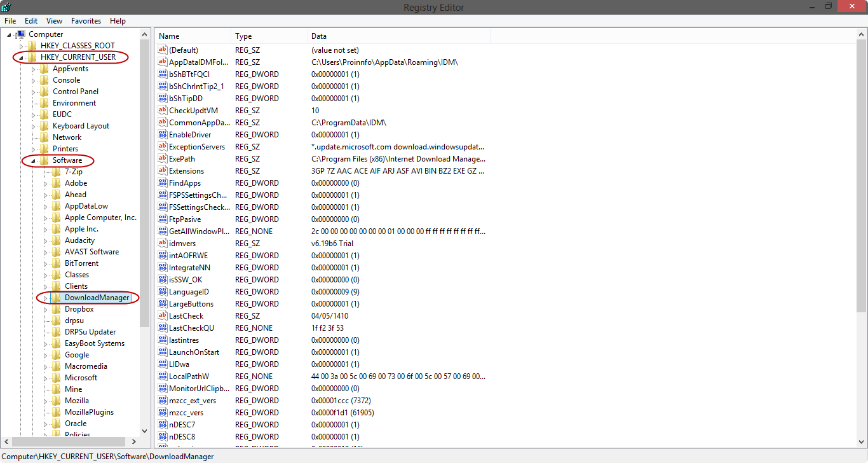Click the folder icon of the Adobe key
Image resolution: width=868 pixels, height=463 pixels.
[57, 183]
